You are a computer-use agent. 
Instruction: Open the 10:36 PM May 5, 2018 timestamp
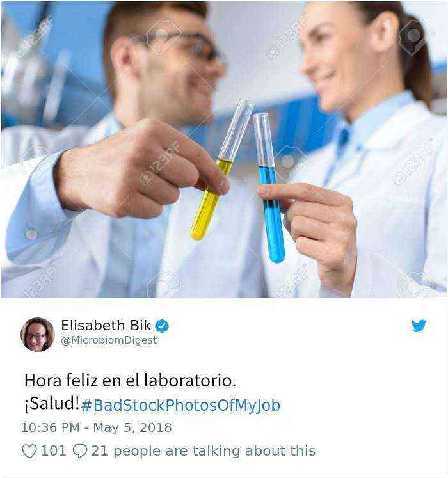(x=97, y=427)
